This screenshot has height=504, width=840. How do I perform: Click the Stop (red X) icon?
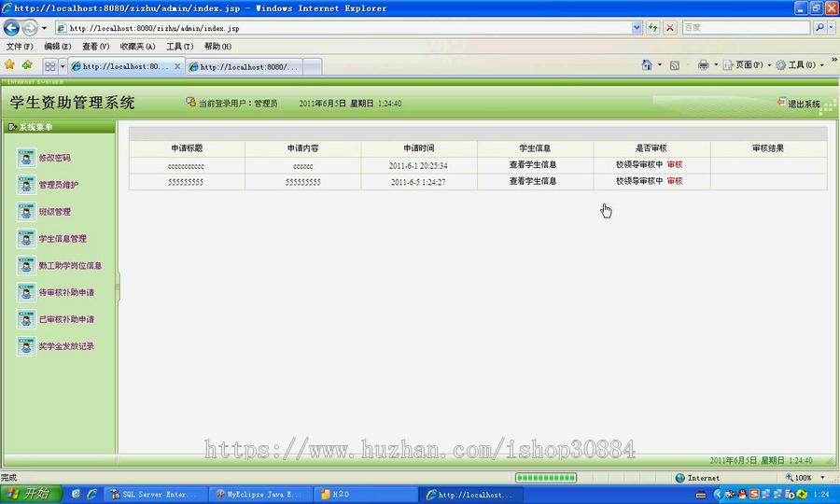(669, 27)
